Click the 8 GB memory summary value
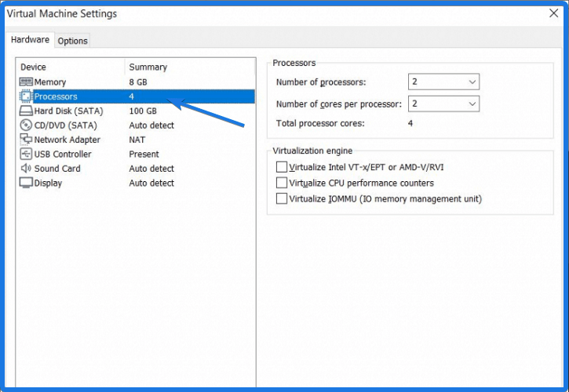The width and height of the screenshot is (569, 392). [138, 82]
